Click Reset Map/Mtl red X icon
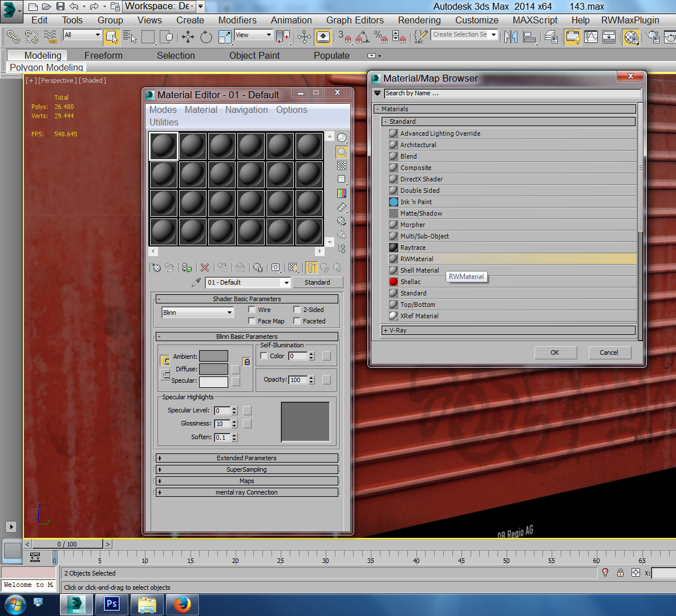The image size is (676, 616). 205,268
